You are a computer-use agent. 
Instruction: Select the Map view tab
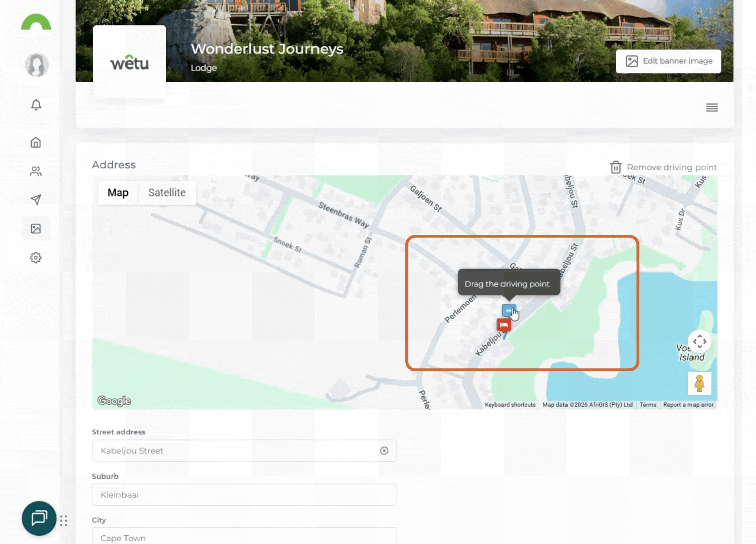(118, 193)
